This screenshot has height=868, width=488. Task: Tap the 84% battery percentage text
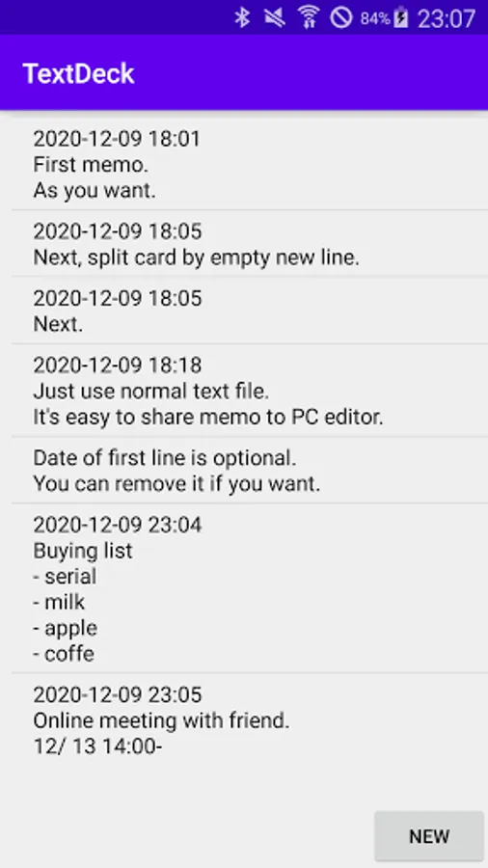click(x=375, y=18)
